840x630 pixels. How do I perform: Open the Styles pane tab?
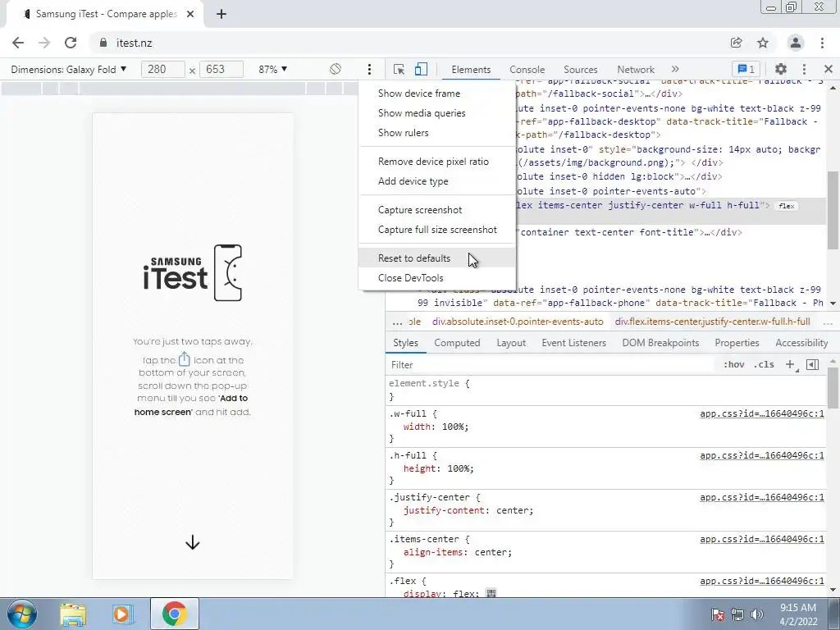405,343
